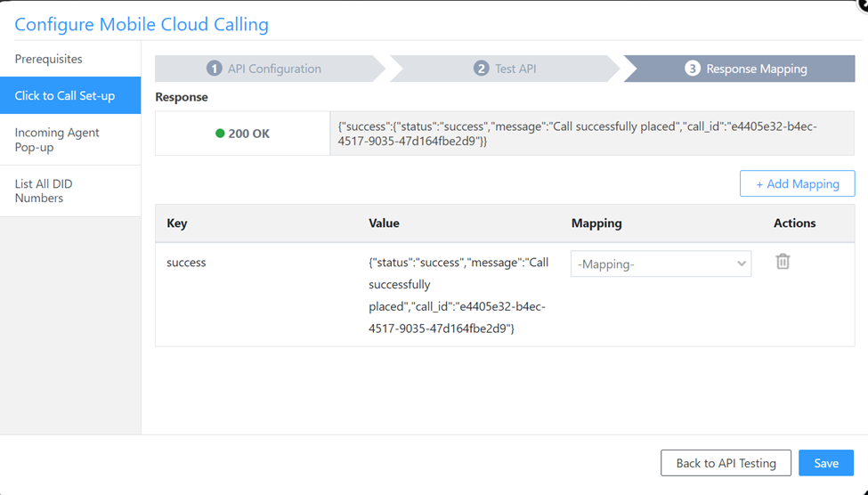Click the step 3 number badge

coord(693,69)
